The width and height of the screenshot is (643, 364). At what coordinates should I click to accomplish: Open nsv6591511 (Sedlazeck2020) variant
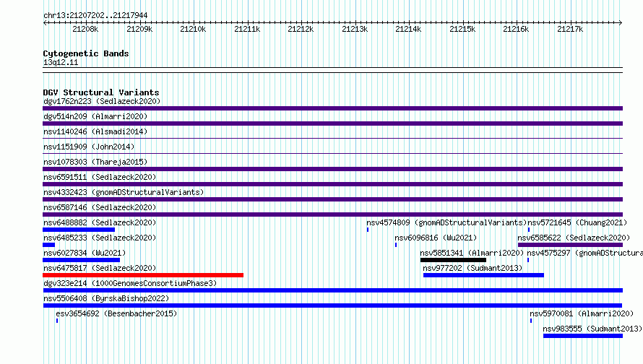(100, 177)
